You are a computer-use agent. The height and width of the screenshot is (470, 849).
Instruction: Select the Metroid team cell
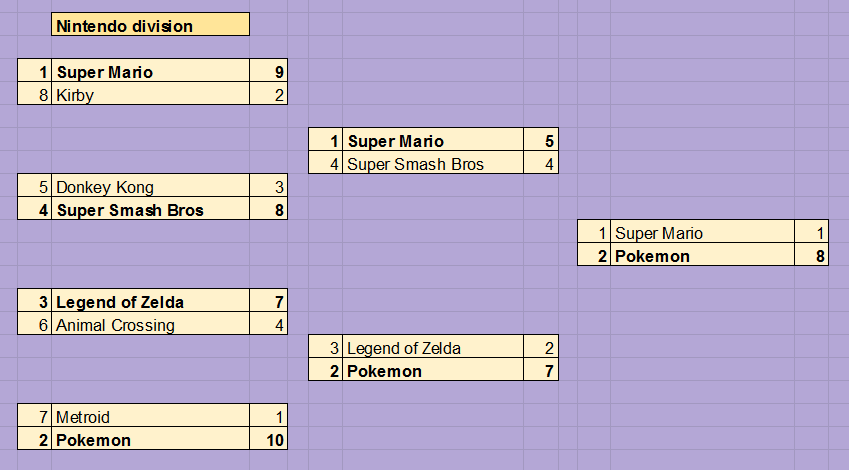151,415
